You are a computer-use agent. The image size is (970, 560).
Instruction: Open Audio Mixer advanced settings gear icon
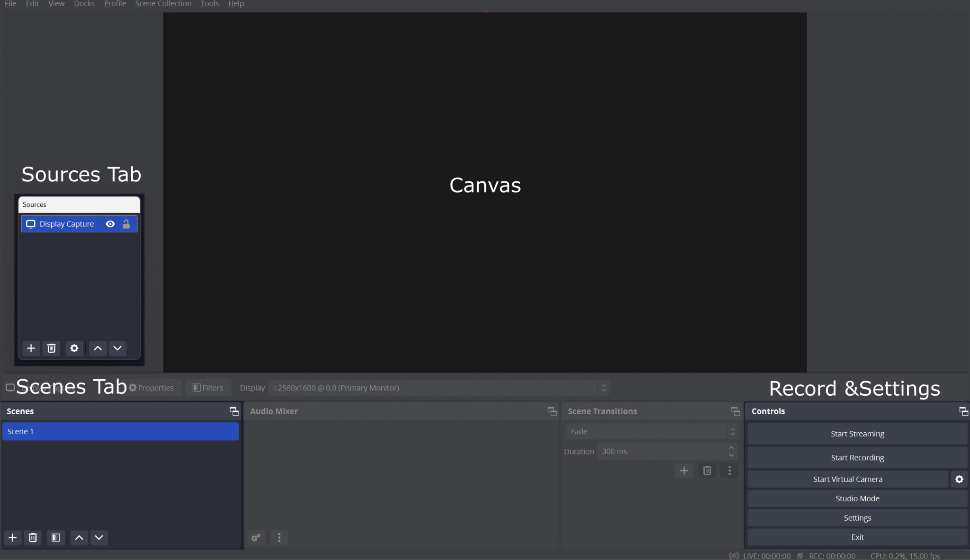tap(256, 538)
